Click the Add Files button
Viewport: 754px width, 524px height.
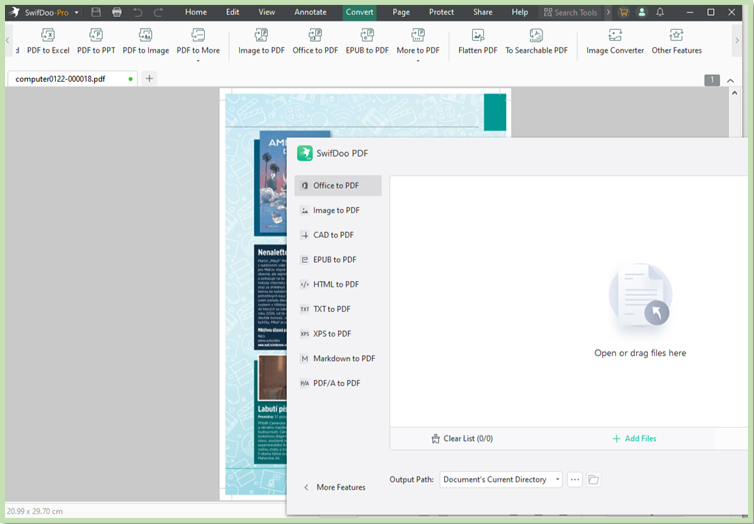coord(634,438)
